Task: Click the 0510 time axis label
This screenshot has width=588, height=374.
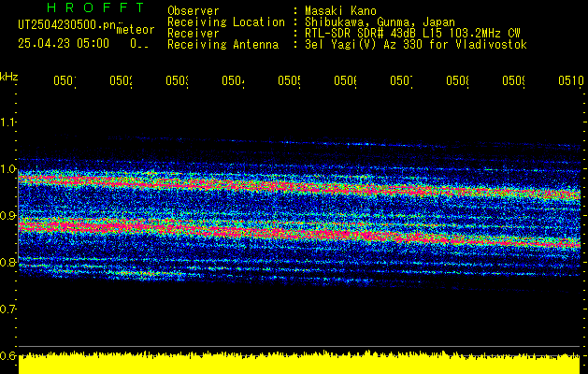Action: click(x=571, y=80)
